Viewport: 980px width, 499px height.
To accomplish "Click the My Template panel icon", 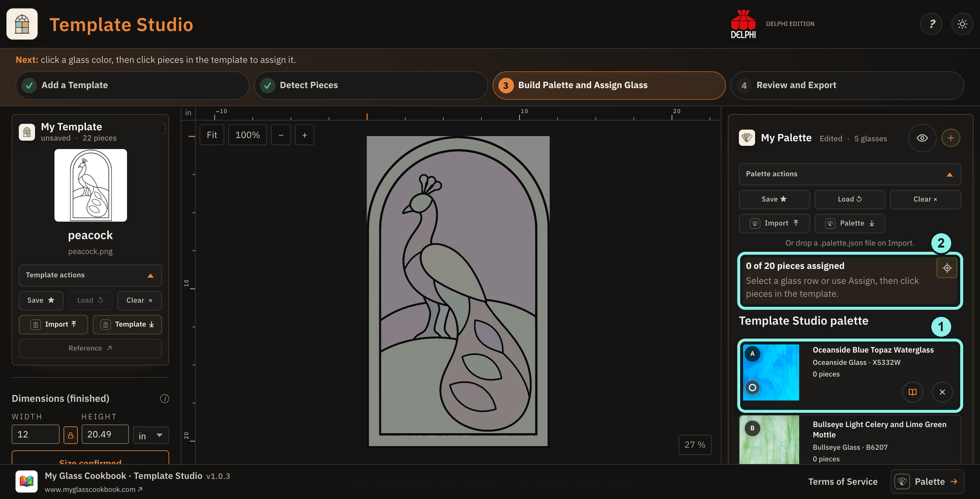I will click(x=27, y=132).
